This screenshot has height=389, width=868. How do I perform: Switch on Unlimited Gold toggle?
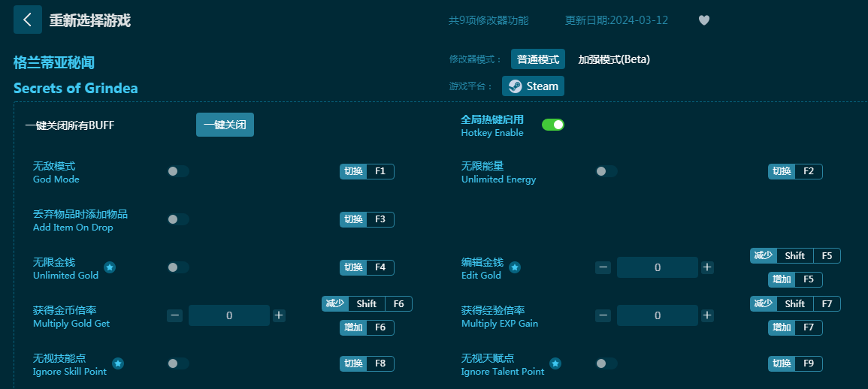pos(178,268)
